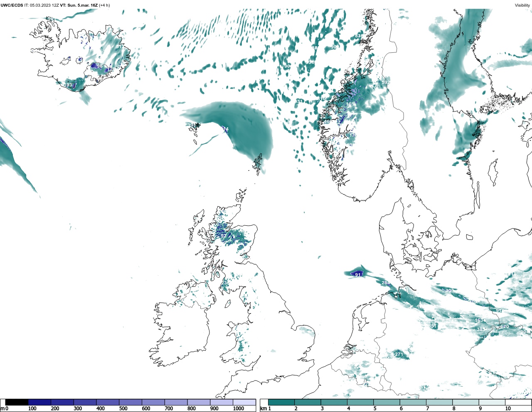The width and height of the screenshot is (532, 412).
Task: Click the '91' value on the North Sea fog patch
Action: 358,275
